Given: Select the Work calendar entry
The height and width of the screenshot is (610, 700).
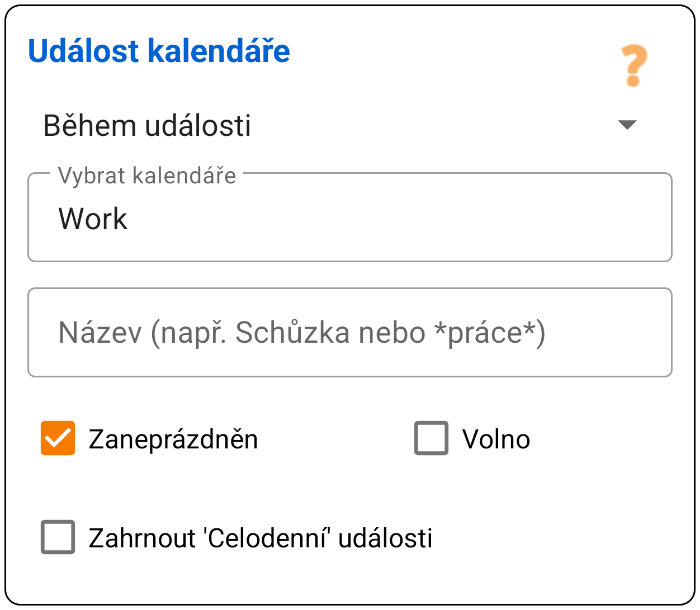Looking at the screenshot, I should click(93, 218).
